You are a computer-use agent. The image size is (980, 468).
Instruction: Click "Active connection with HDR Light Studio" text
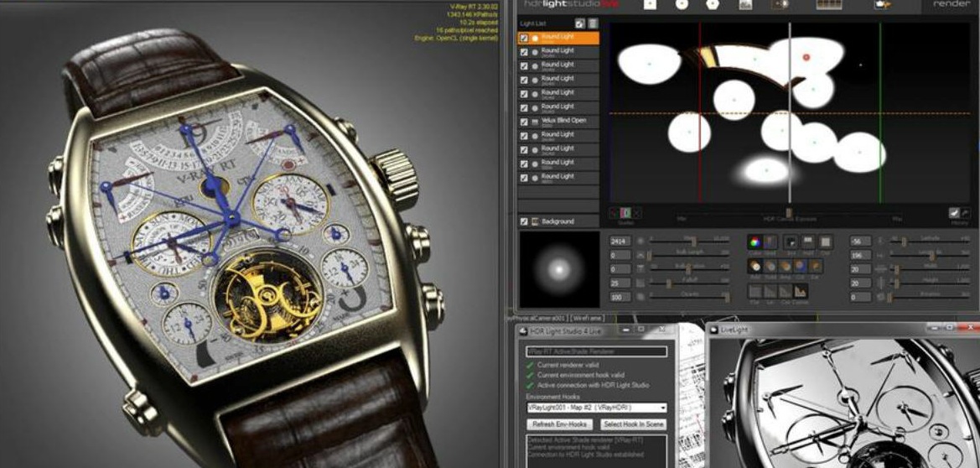[x=594, y=386]
